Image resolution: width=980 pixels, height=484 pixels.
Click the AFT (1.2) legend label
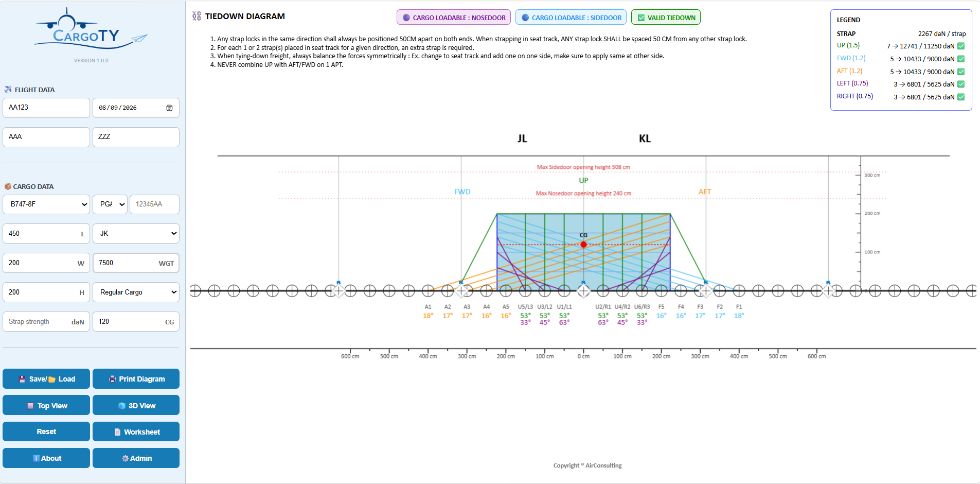[x=849, y=71]
